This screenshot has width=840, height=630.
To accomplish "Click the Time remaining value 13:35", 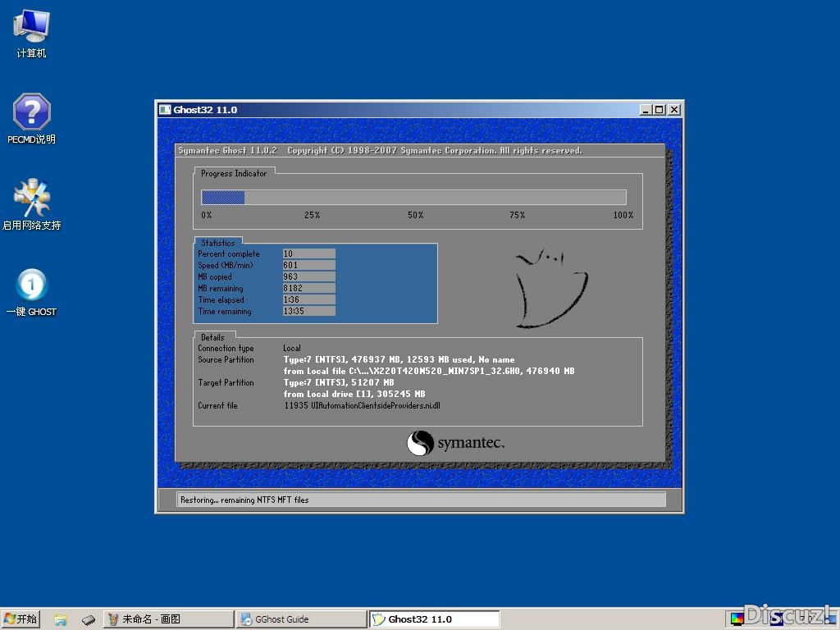I will pos(309,311).
